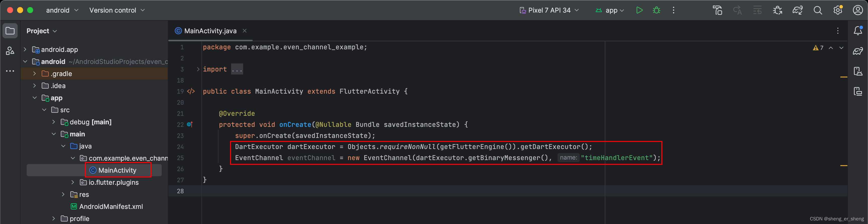Viewport: 868px width, 224px height.
Task: Expand the android.app tree node
Action: 25,49
